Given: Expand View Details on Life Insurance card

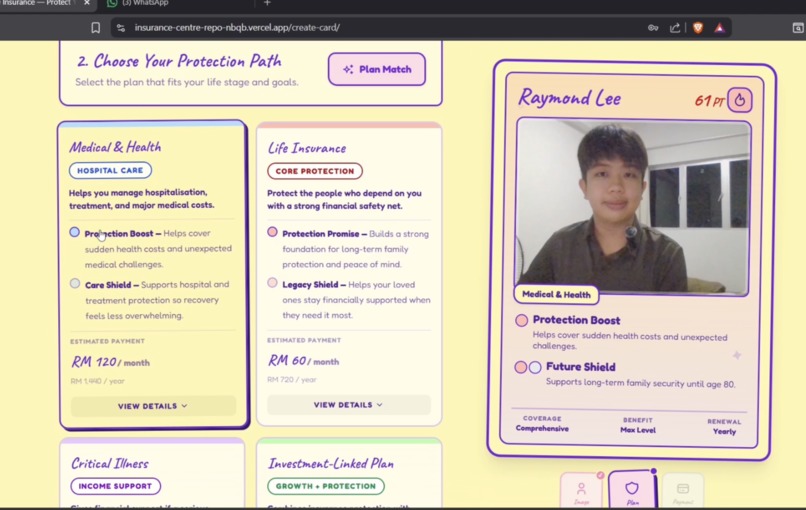Looking at the screenshot, I should 349,405.
